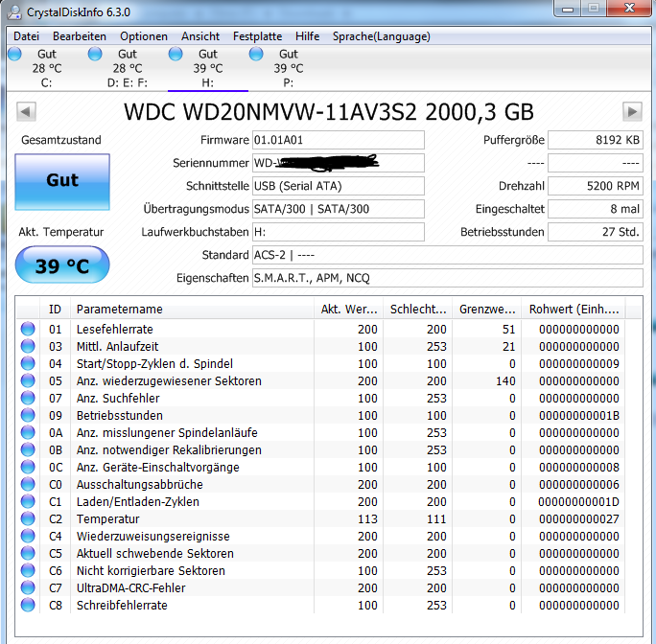Select drive H: status icon
Screen dimensions: 656x644
176,54
